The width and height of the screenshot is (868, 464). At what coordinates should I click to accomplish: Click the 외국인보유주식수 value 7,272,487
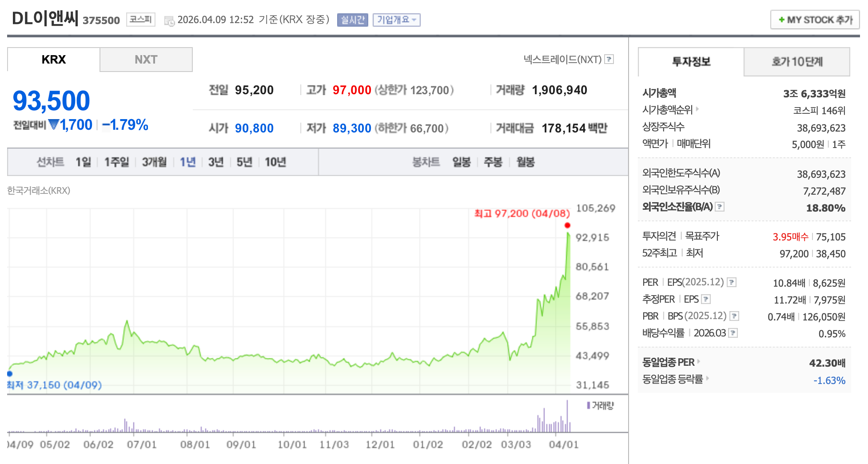[x=824, y=191]
